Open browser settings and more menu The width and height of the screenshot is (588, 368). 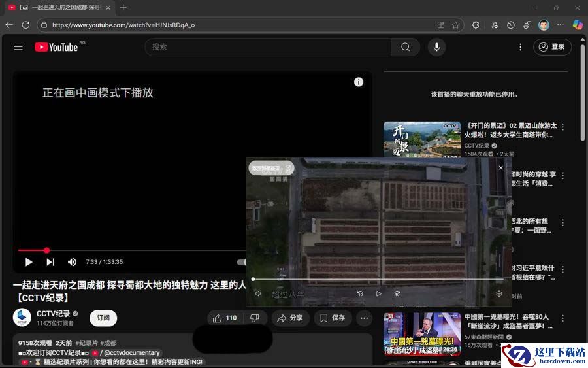pos(561,25)
